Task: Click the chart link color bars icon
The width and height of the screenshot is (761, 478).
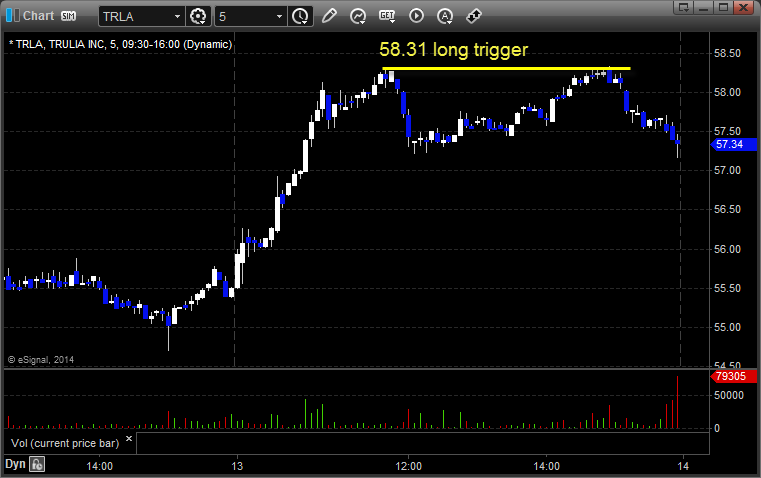Action: pos(13,16)
